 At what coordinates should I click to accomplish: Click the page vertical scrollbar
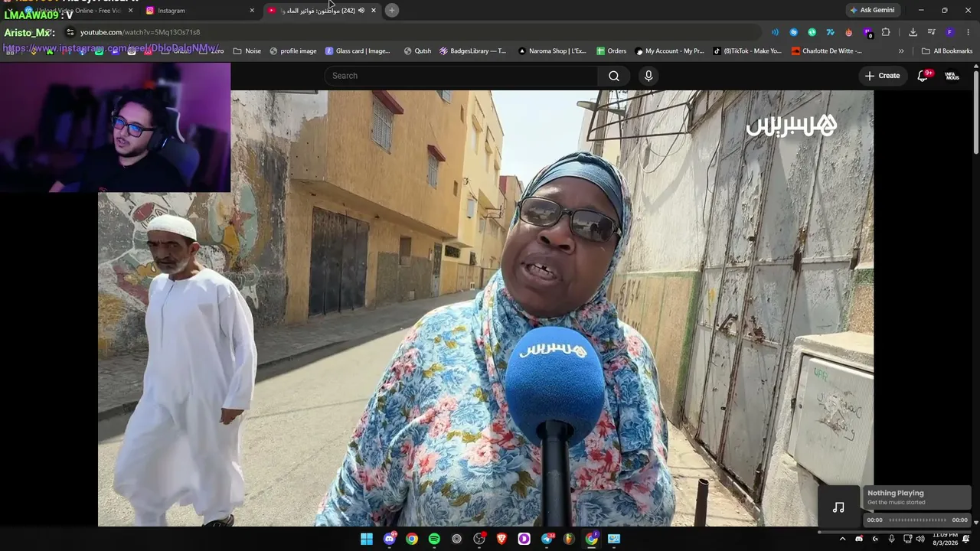pyautogui.click(x=975, y=111)
